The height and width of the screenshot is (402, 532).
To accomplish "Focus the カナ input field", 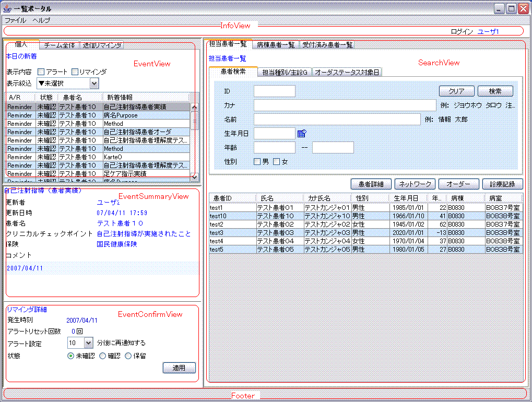I will (345, 105).
